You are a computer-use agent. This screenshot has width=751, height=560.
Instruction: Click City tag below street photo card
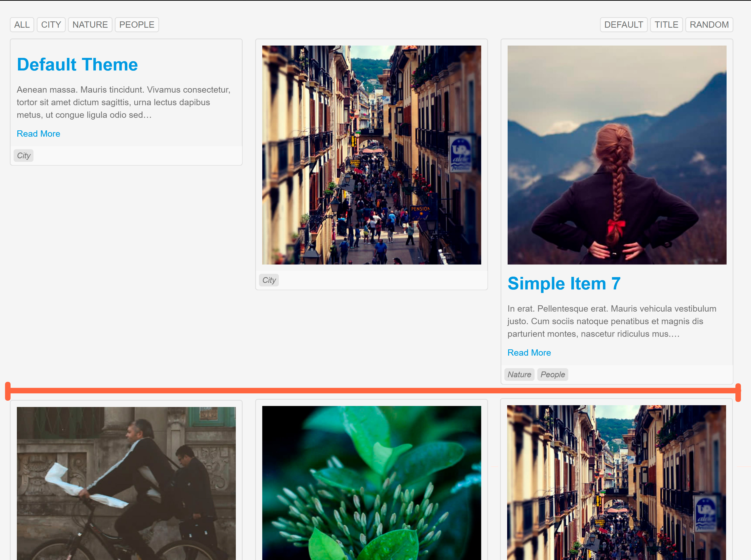tap(269, 280)
